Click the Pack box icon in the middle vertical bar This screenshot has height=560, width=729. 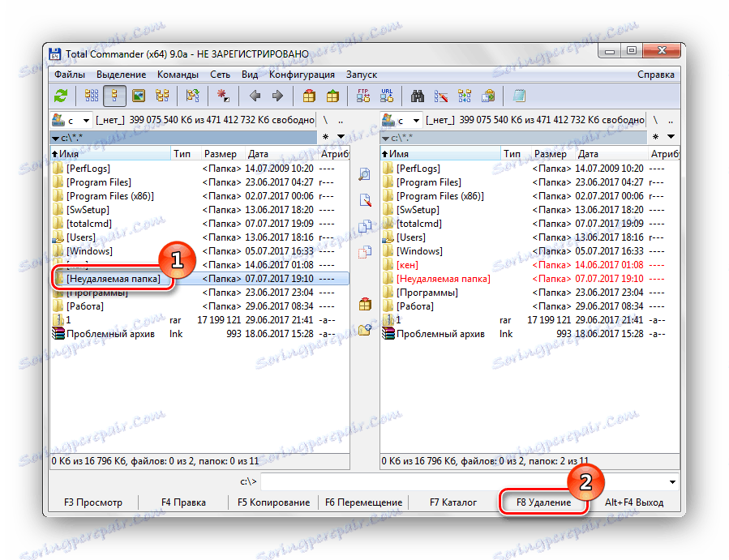(365, 305)
